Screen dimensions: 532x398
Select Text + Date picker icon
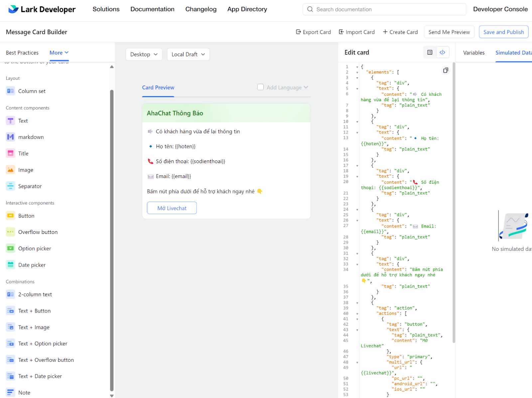click(x=11, y=376)
